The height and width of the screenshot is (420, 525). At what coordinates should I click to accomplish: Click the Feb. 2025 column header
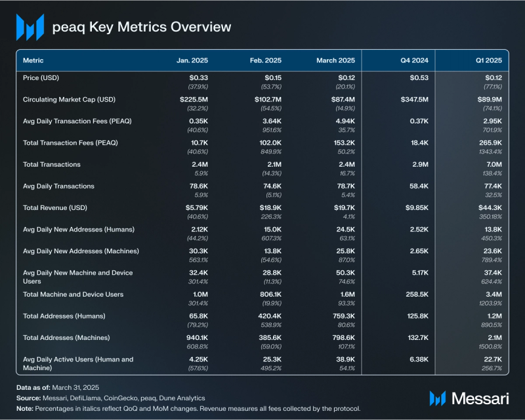click(265, 60)
